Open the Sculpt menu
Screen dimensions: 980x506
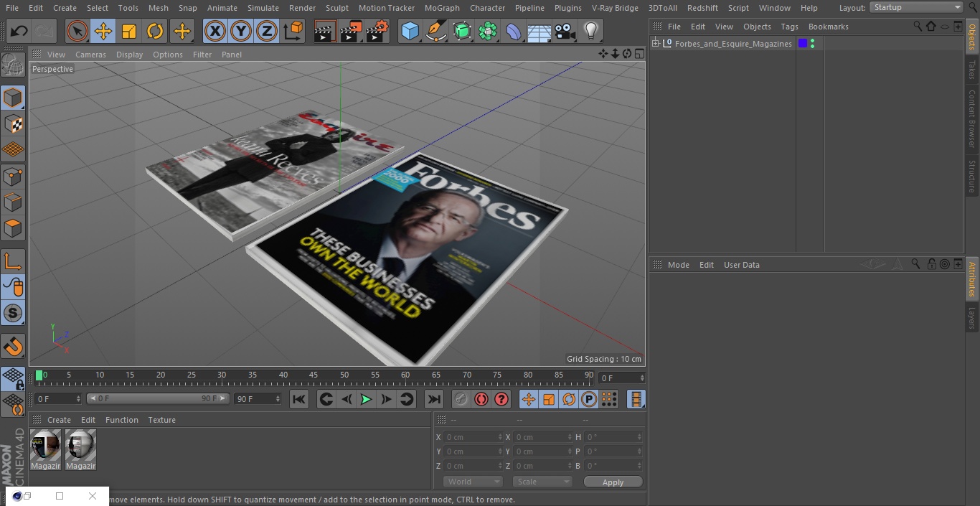coord(337,8)
